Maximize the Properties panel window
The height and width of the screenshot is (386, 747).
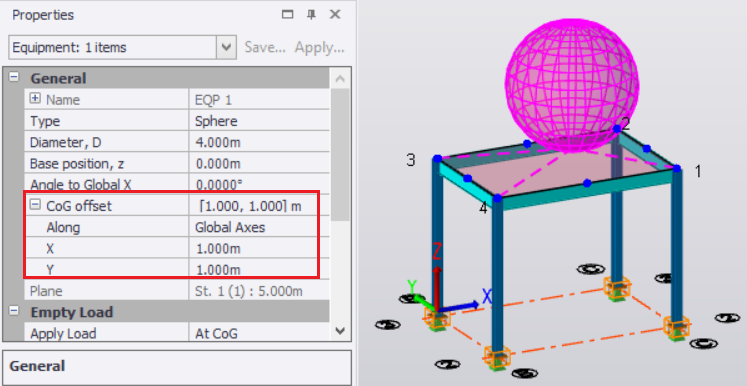[x=287, y=15]
